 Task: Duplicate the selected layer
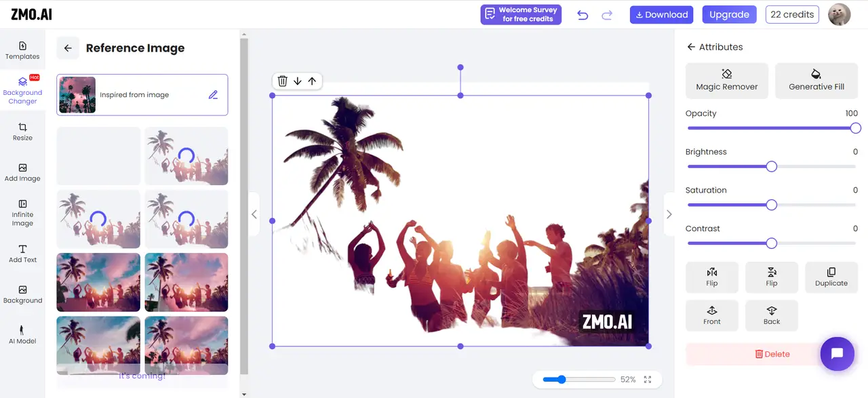pyautogui.click(x=831, y=277)
